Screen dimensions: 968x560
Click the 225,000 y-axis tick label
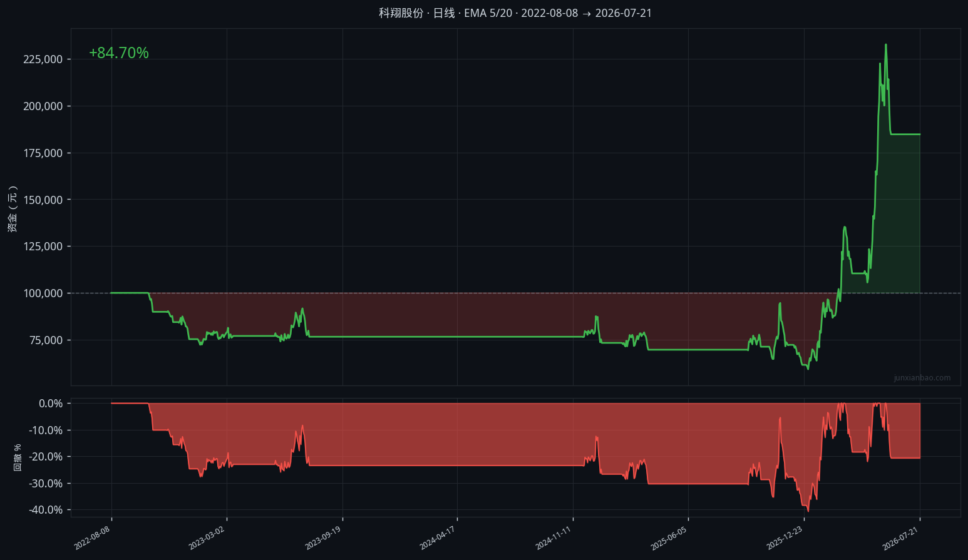43,59
